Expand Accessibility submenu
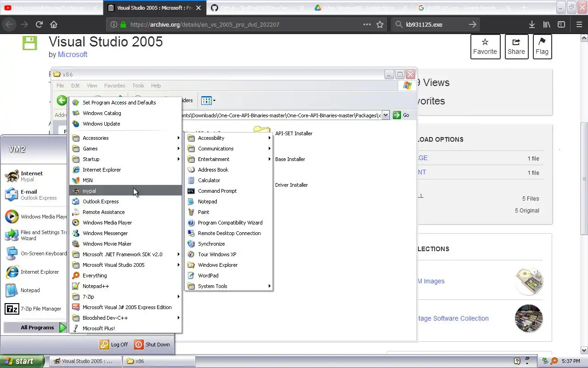The height and width of the screenshot is (368, 588). pyautogui.click(x=229, y=138)
